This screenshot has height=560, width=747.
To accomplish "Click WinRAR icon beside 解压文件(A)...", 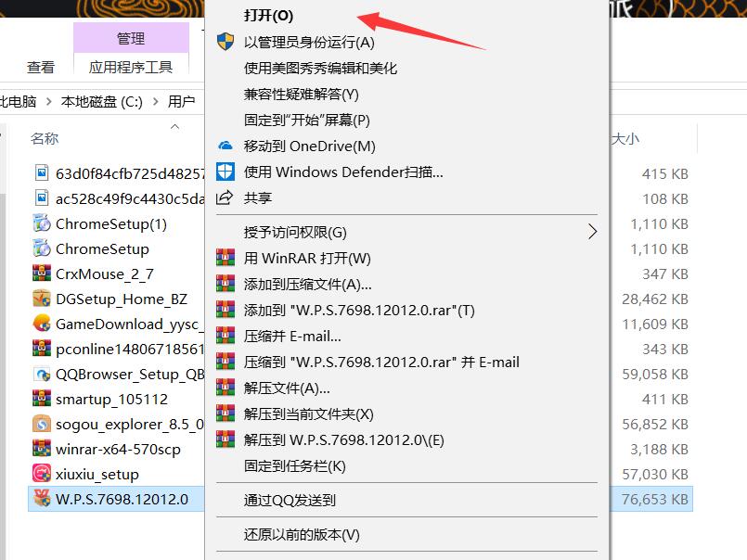I will point(225,388).
